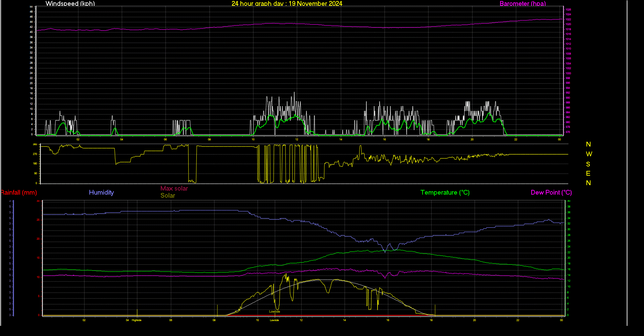644x336 pixels.
Task: Click hour 12 on windspeed chart axis
Action: tap(297, 139)
